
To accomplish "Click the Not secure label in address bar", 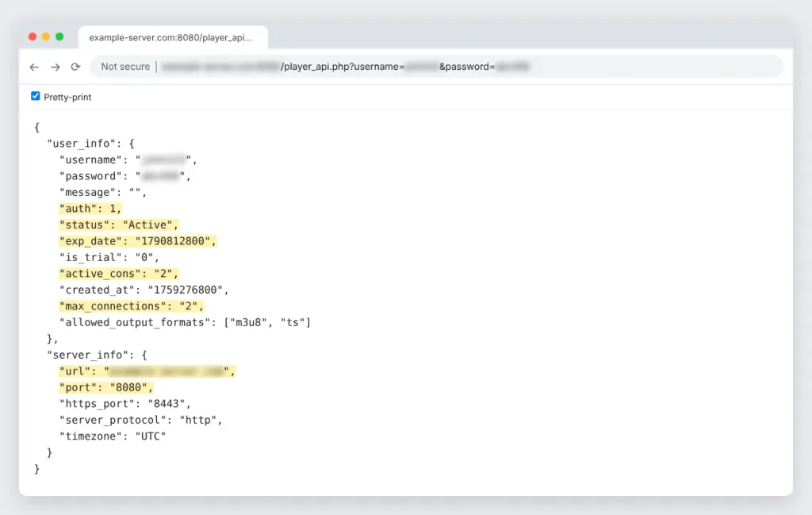I will click(x=125, y=67).
